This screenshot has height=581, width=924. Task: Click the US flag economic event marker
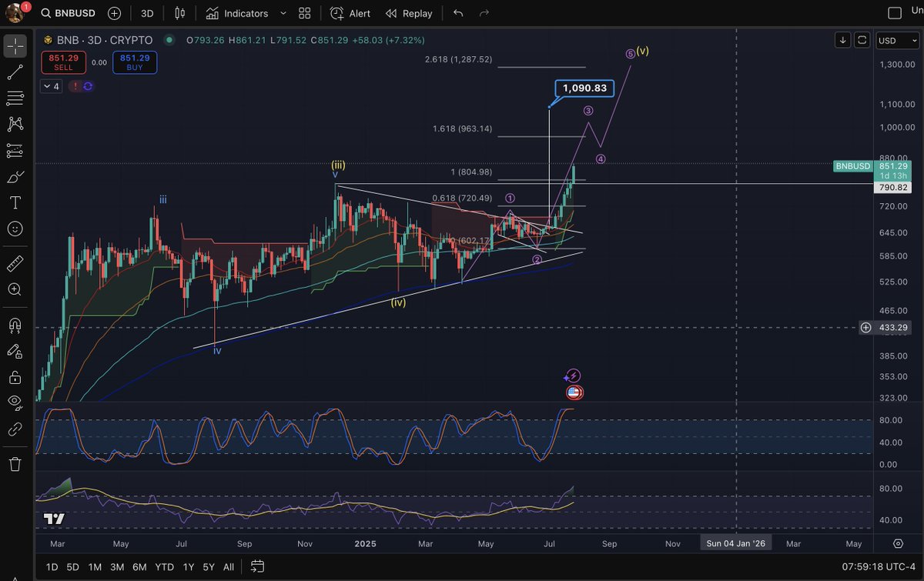(x=574, y=392)
